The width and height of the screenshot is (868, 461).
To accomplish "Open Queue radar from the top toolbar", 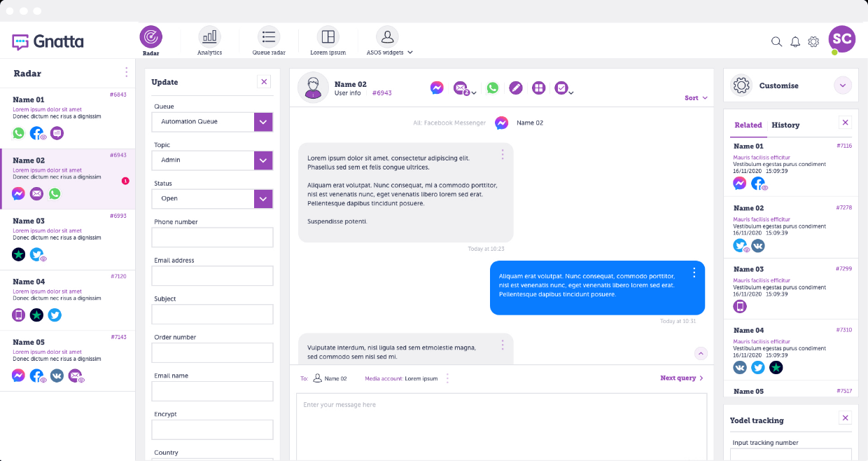I will 268,36.
